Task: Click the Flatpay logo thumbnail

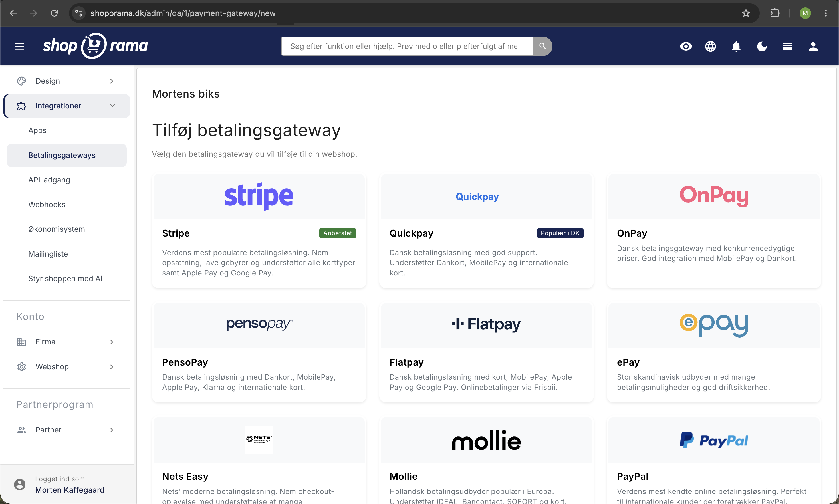Action: [x=486, y=325]
